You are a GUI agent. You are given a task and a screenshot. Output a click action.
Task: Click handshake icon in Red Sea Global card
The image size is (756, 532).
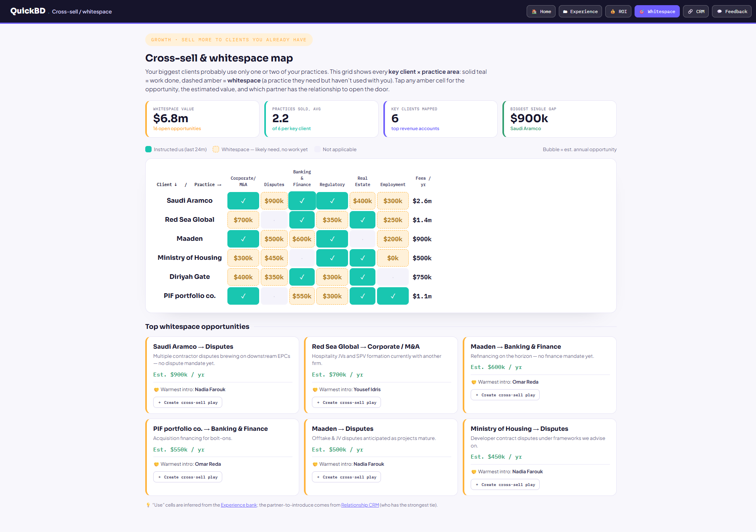pos(315,390)
